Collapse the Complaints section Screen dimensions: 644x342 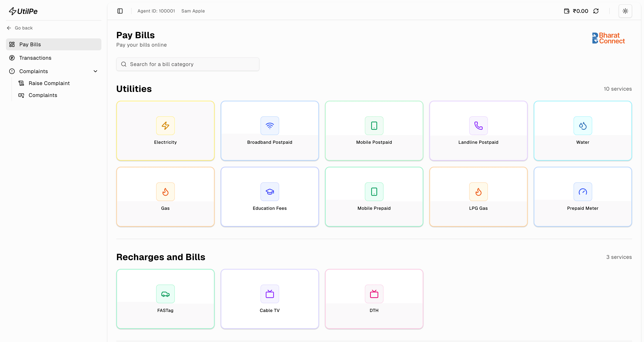click(x=95, y=71)
